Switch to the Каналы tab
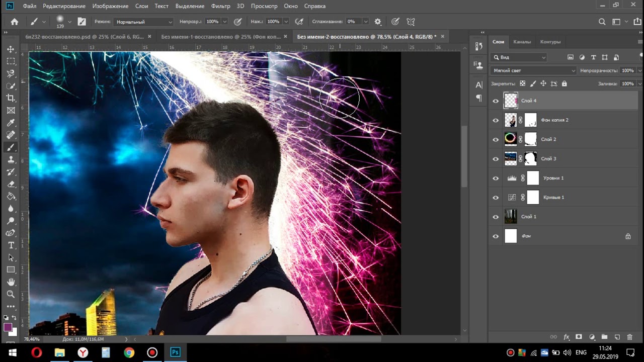This screenshot has height=362, width=644. click(522, 42)
